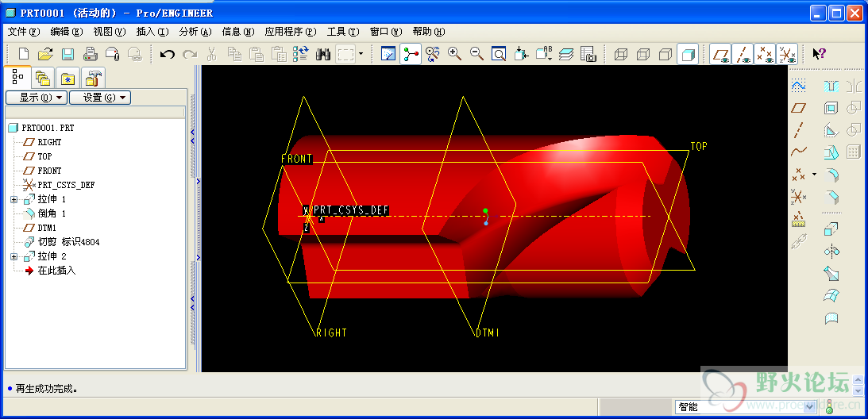Switch to Hidden Line display mode
This screenshot has height=419, width=868.
coord(643,54)
